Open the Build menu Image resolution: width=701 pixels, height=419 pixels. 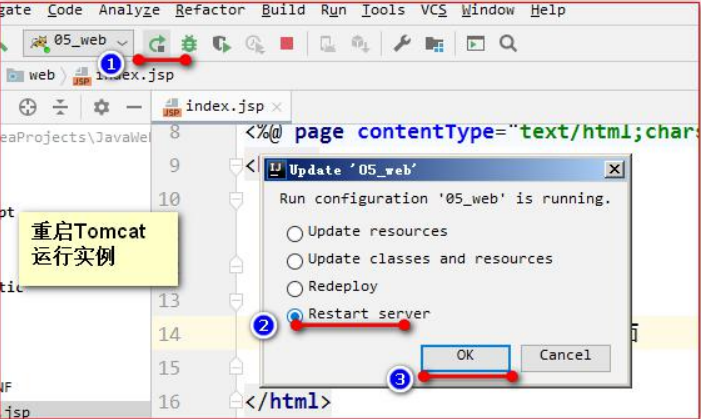(x=283, y=10)
